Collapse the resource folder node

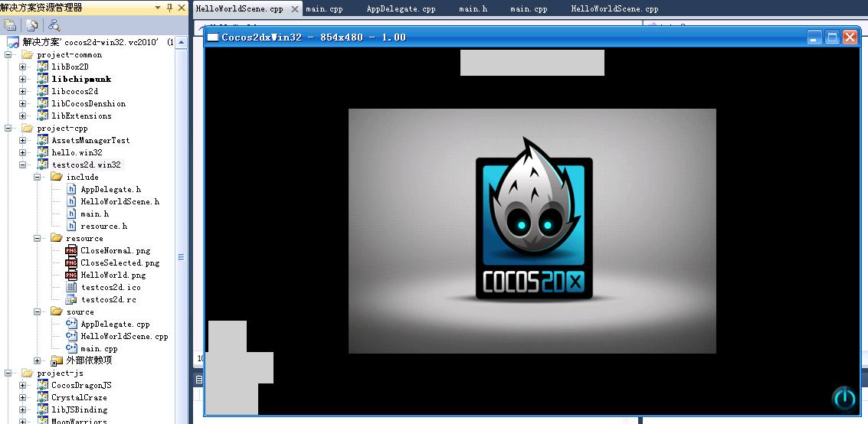37,238
